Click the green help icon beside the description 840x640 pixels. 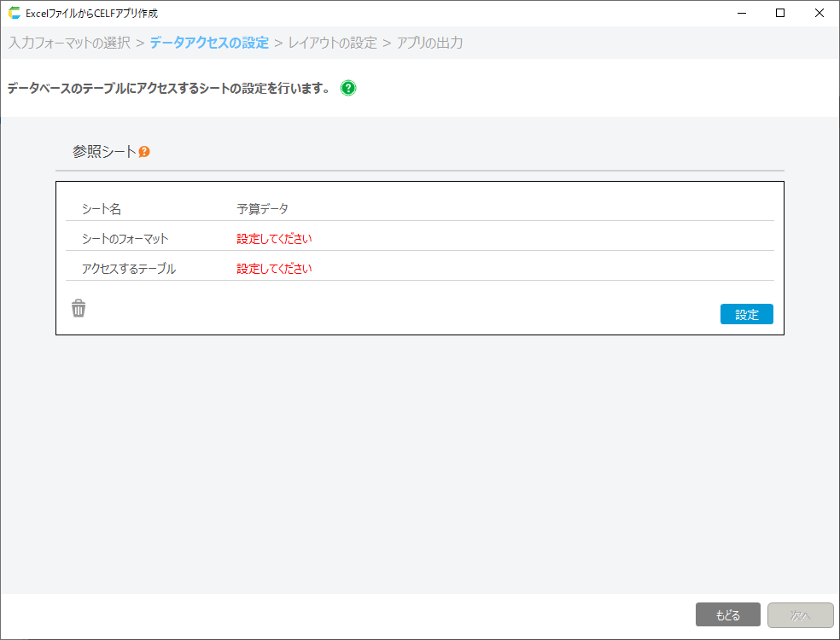coord(348,88)
